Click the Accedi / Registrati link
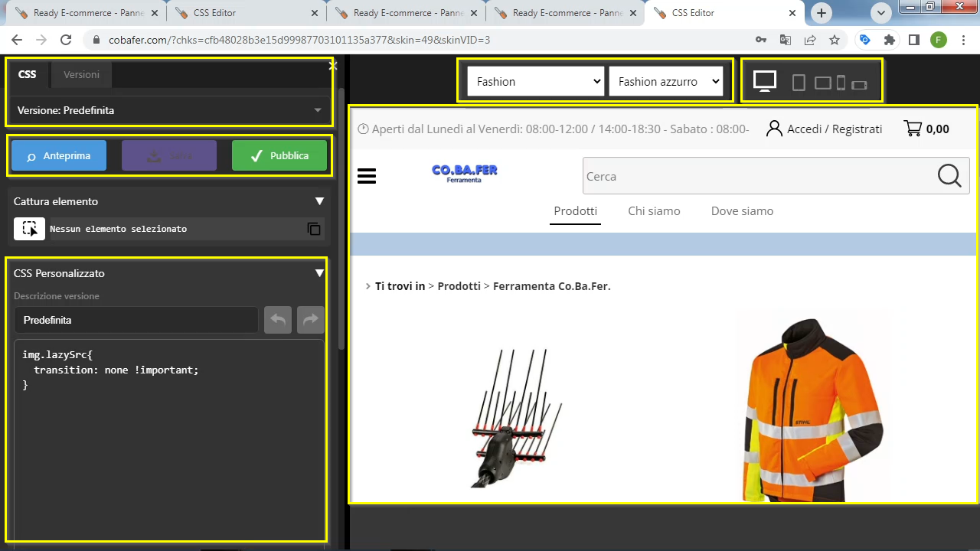 [x=825, y=129]
